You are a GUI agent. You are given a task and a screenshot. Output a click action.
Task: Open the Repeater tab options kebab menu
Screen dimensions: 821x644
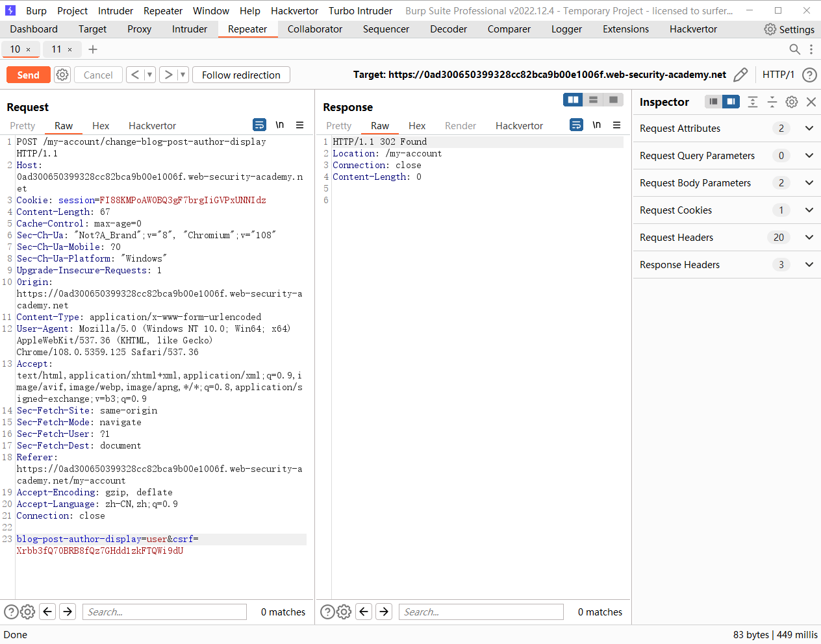(811, 49)
